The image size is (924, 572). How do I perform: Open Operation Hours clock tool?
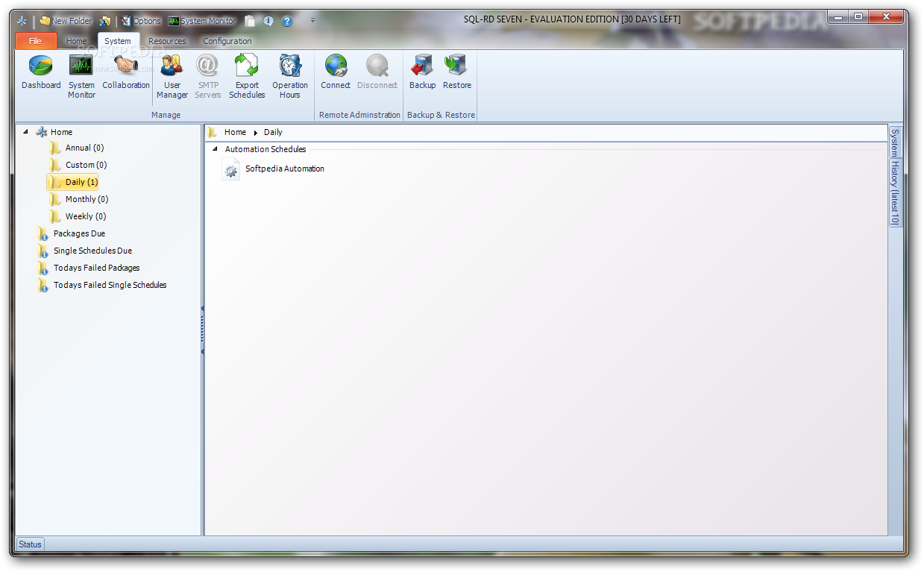pos(290,77)
